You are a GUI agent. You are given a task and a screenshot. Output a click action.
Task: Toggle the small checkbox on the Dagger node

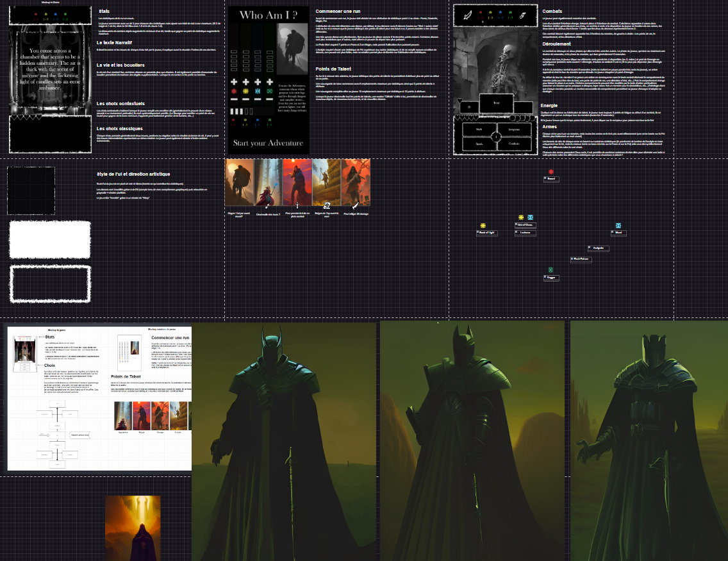pos(545,277)
